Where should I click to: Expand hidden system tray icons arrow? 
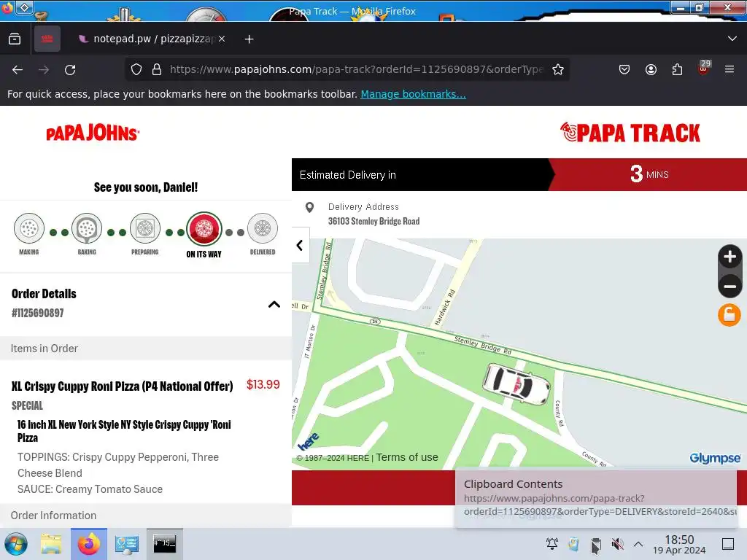(x=638, y=544)
